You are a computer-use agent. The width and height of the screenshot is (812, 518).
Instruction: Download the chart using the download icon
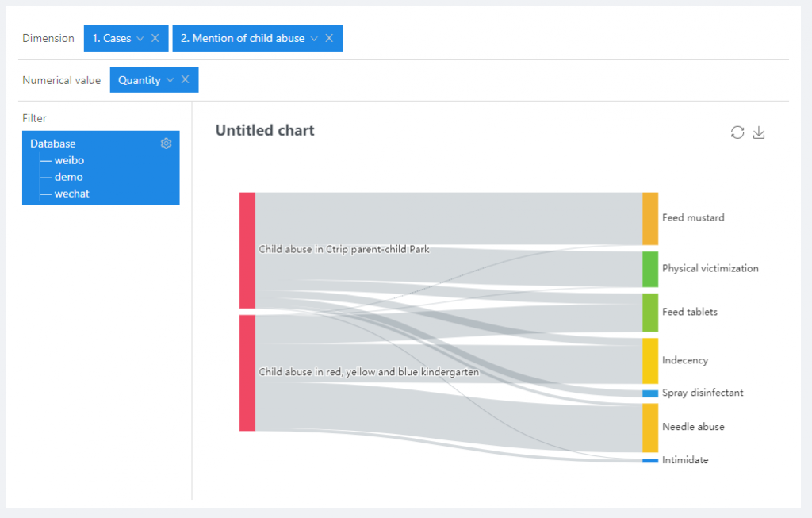759,132
